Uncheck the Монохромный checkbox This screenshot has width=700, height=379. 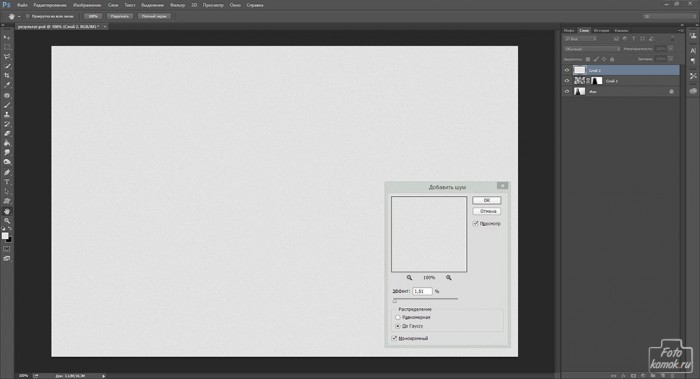coord(394,338)
